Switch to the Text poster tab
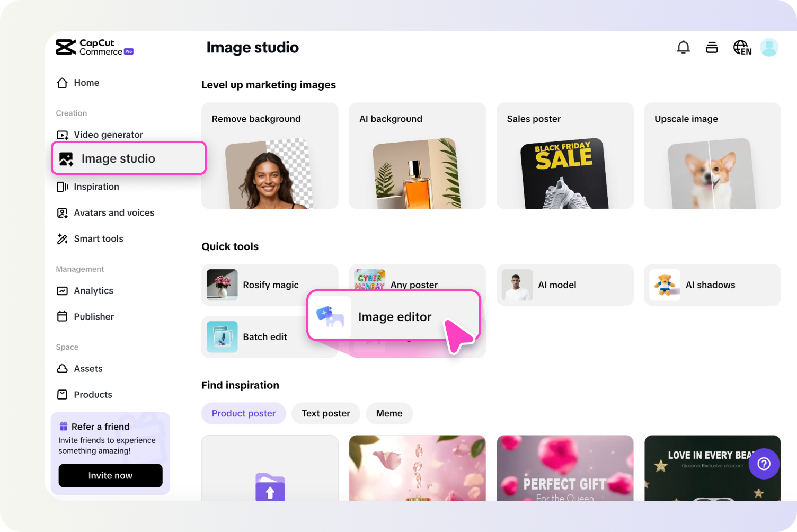This screenshot has width=797, height=532. point(325,413)
